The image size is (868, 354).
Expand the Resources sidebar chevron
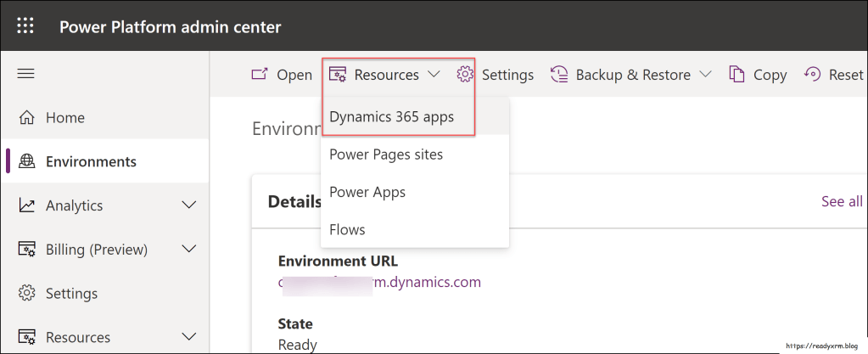point(189,337)
